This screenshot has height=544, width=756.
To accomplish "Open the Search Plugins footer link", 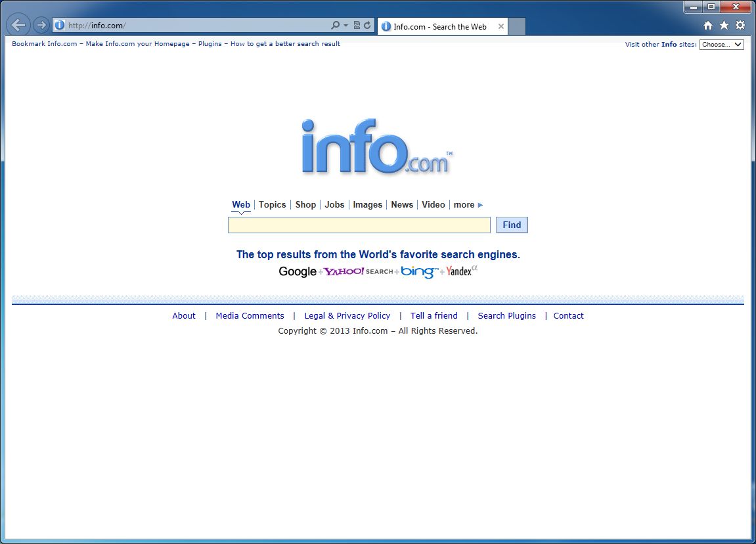I will pyautogui.click(x=506, y=315).
